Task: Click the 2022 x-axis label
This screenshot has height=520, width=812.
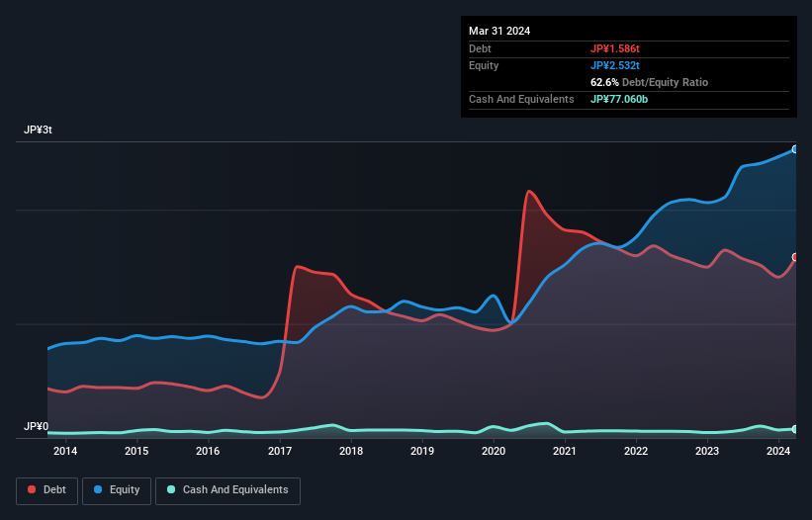Action: [x=636, y=451]
